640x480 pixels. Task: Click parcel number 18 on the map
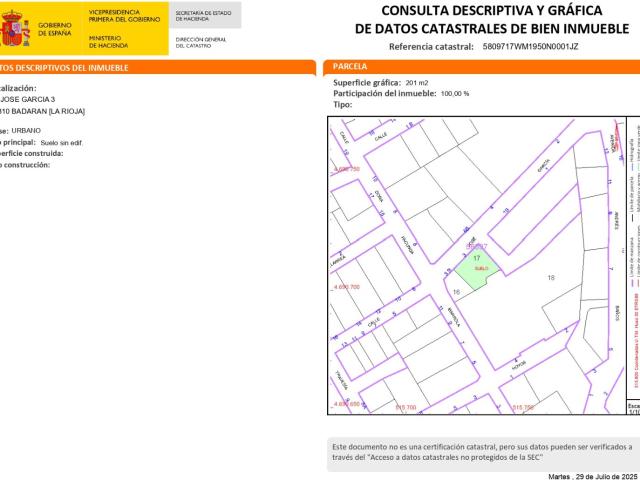tap(551, 278)
